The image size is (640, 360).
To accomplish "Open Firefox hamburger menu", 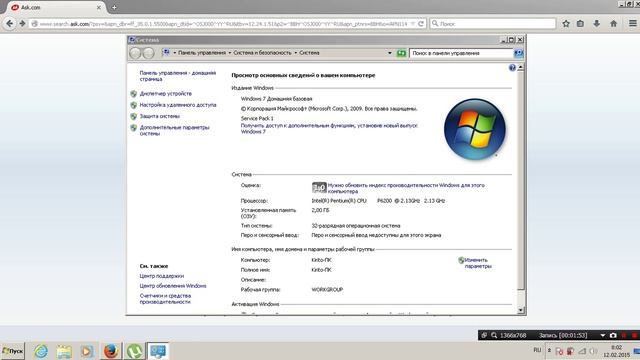I will tap(632, 24).
